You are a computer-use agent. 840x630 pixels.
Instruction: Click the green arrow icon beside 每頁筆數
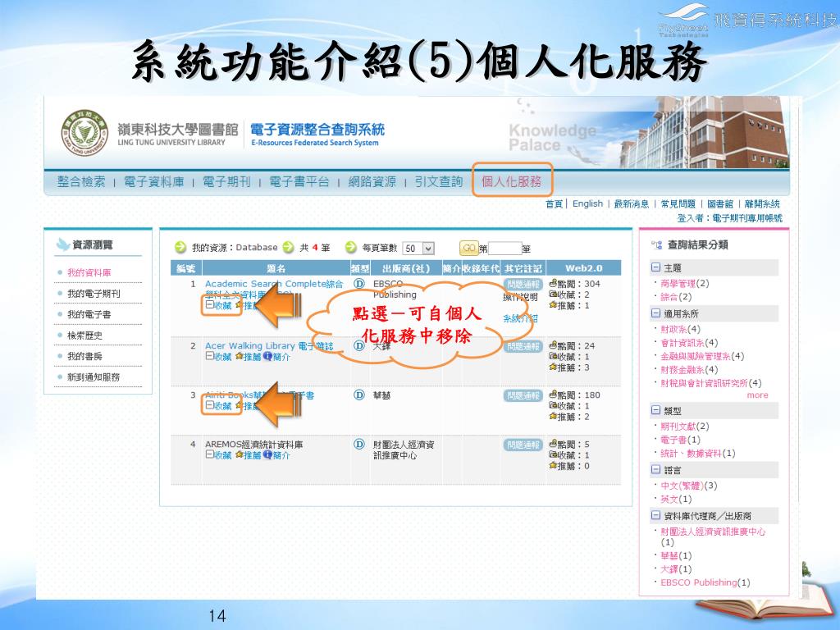click(x=351, y=248)
